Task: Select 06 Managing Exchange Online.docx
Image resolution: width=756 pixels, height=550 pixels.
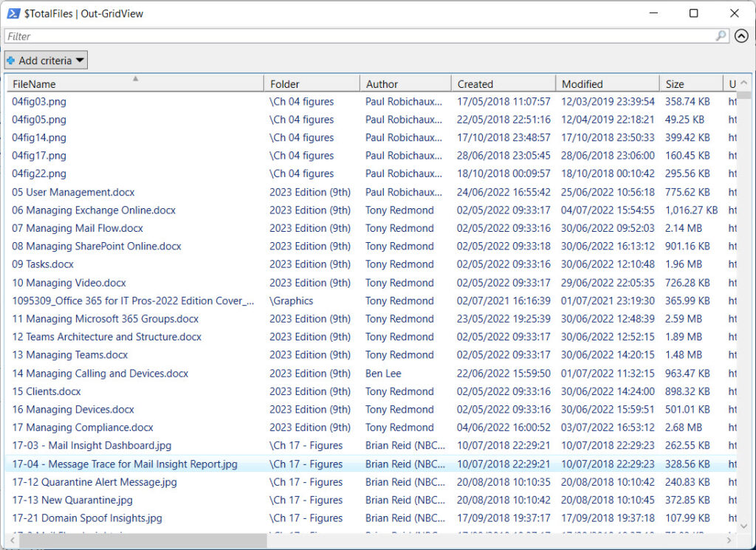Action: point(94,210)
